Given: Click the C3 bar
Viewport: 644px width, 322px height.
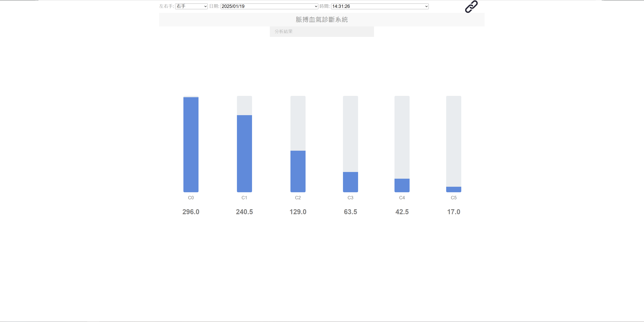Looking at the screenshot, I should tap(350, 182).
